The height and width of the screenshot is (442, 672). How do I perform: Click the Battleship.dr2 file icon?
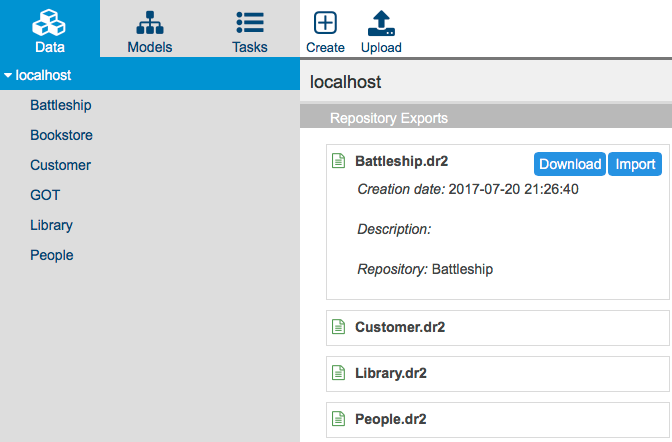339,161
